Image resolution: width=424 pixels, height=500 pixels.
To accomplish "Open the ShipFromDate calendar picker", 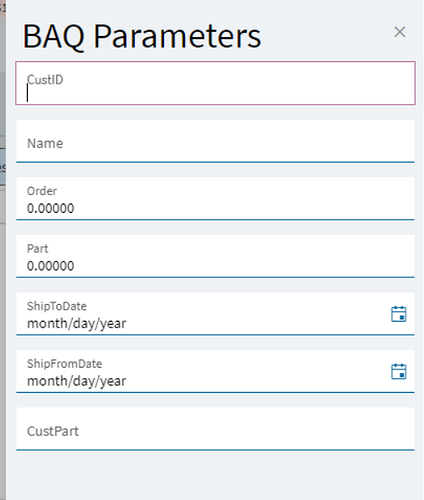I will coord(398,372).
